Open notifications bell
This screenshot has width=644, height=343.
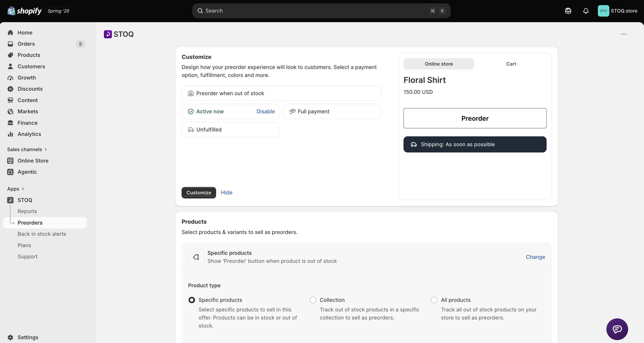click(586, 11)
